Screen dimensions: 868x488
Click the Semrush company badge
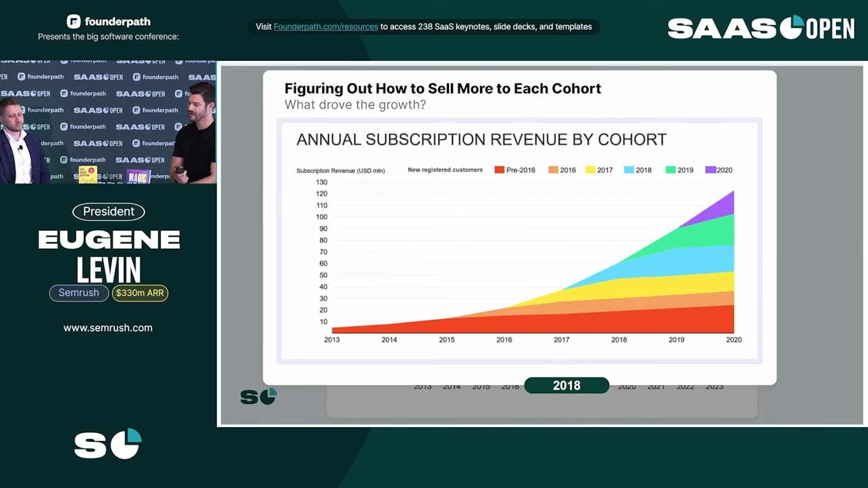point(79,293)
